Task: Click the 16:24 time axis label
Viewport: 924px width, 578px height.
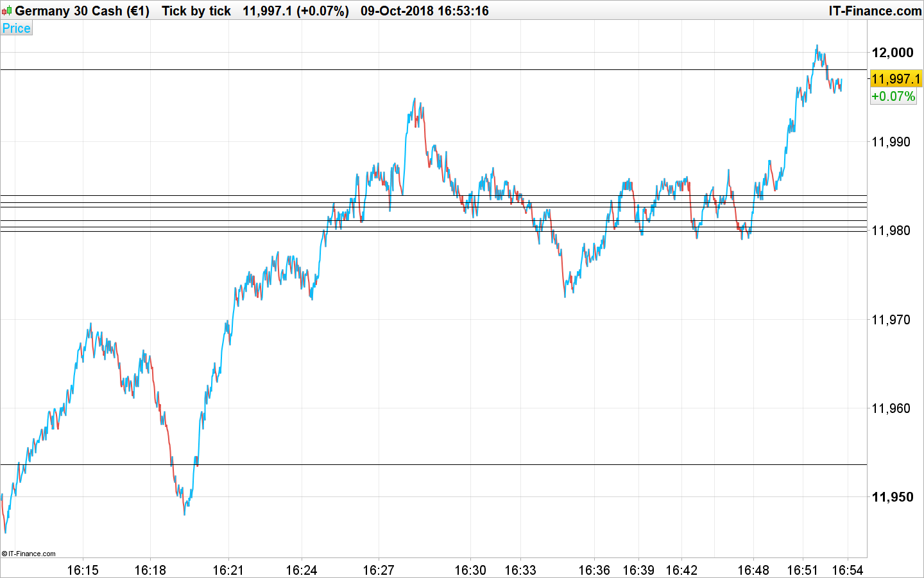Action: tap(302, 570)
